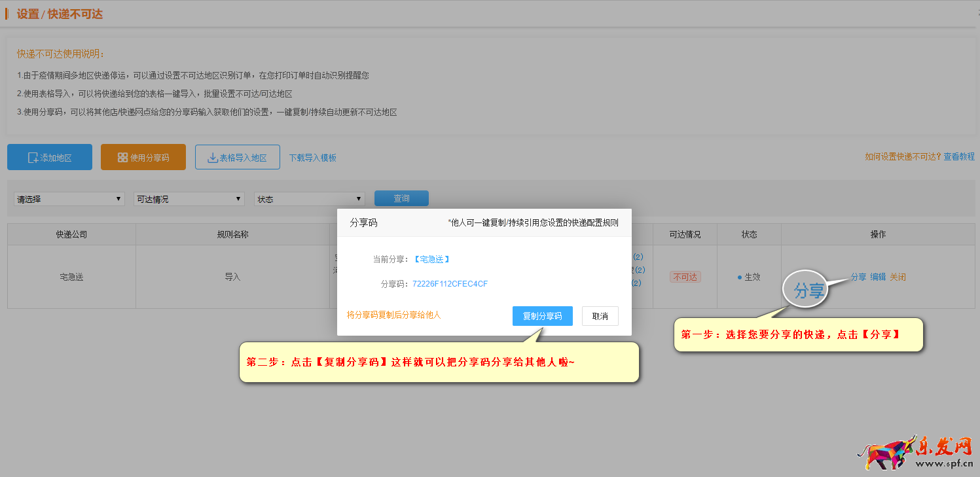Click 编辑 link in the operations column
The image size is (980, 477).
click(878, 277)
